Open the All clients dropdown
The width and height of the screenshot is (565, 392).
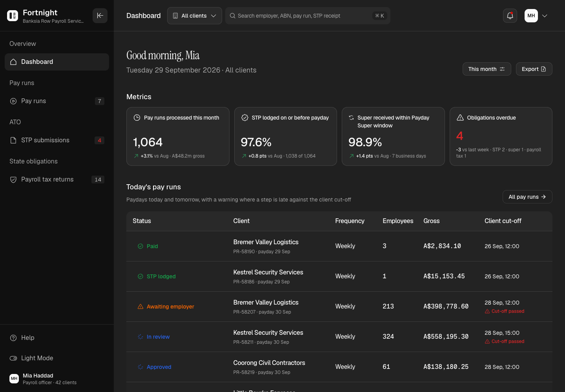click(x=195, y=16)
